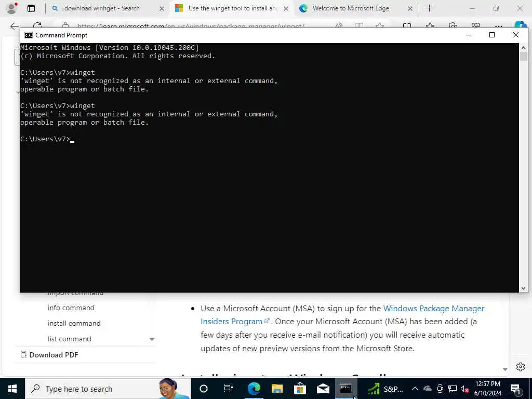Open the notification center icon
The width and height of the screenshot is (532, 399).
[516, 389]
